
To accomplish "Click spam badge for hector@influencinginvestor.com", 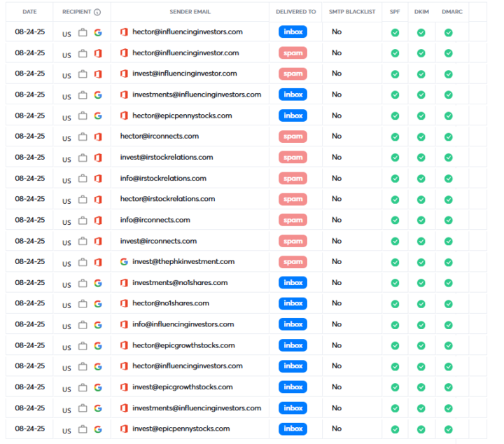I will point(293,53).
